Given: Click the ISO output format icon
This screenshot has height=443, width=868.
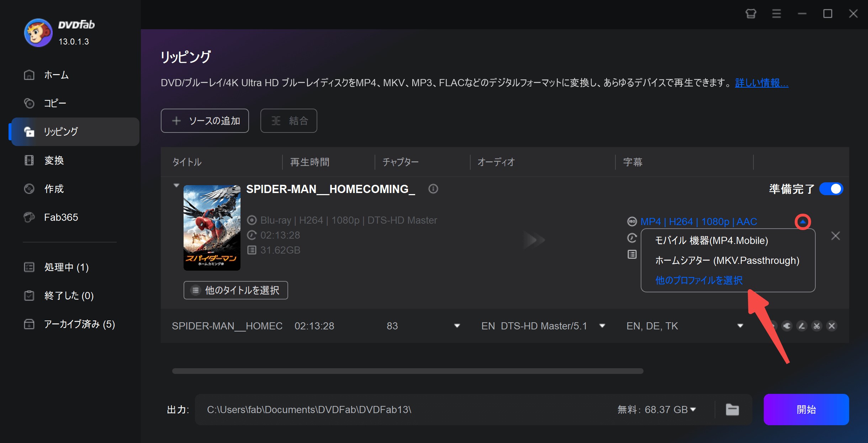Looking at the screenshot, I should pyautogui.click(x=632, y=221).
